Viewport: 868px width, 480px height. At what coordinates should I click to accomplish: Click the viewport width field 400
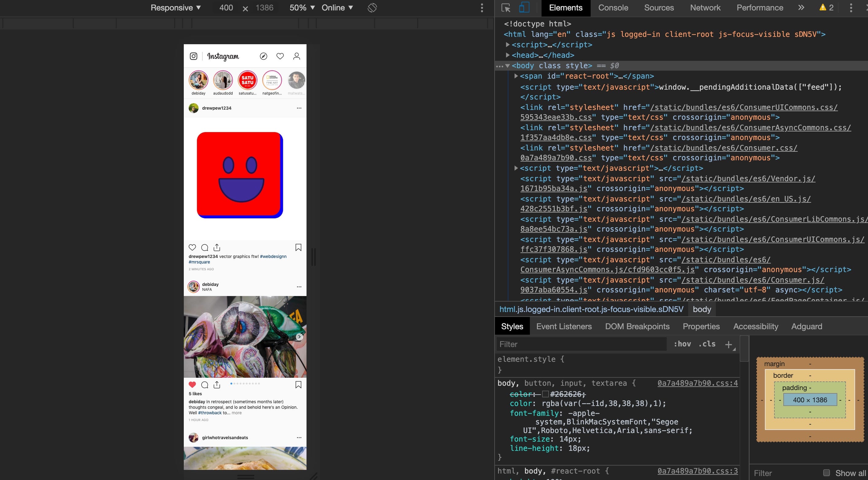pos(226,7)
